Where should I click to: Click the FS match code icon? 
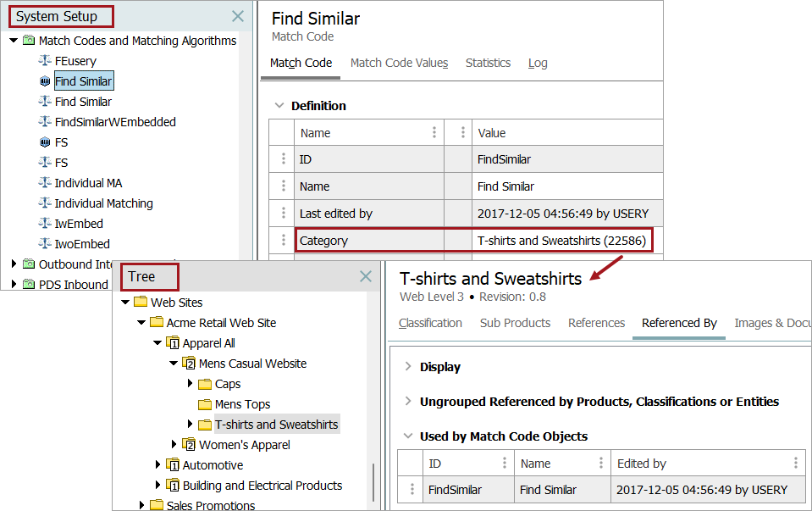pyautogui.click(x=45, y=142)
